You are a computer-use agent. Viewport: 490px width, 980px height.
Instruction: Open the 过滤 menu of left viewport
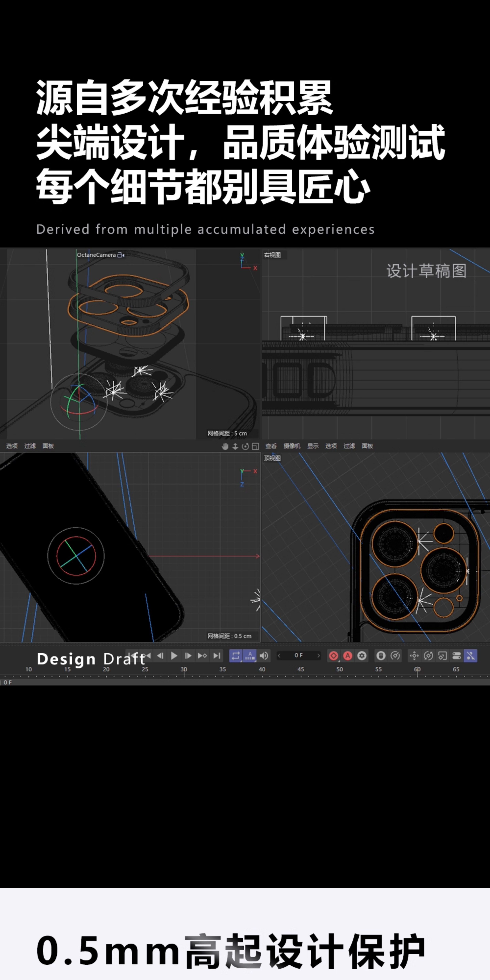click(30, 446)
